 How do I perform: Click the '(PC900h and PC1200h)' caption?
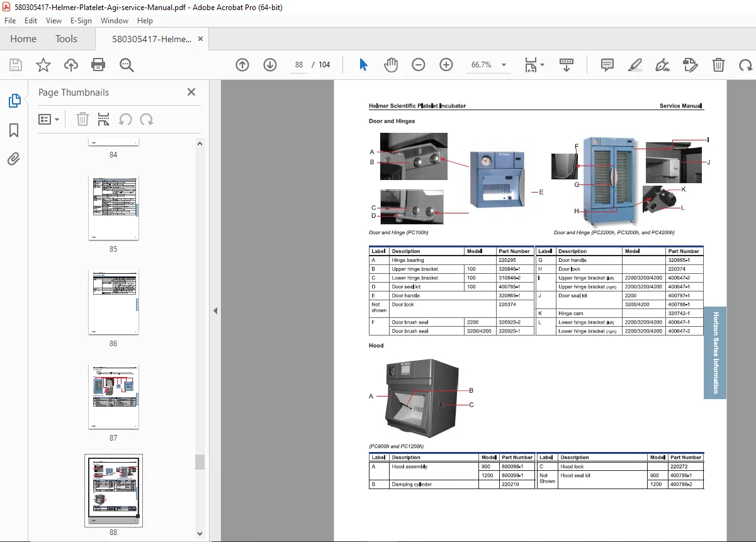pos(396,446)
